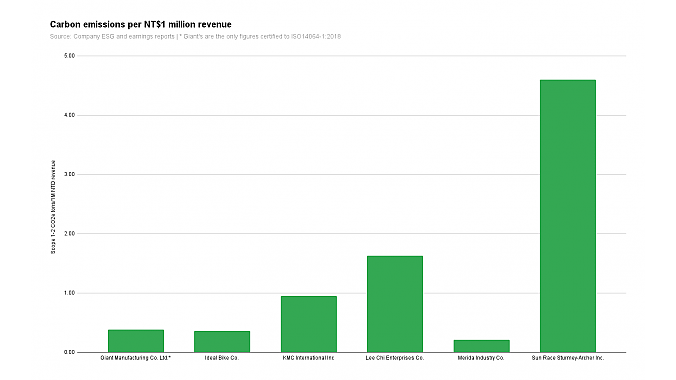Click the source subtitle mentioning ISO14064-1:2018
The width and height of the screenshot is (676, 380).
pos(195,37)
